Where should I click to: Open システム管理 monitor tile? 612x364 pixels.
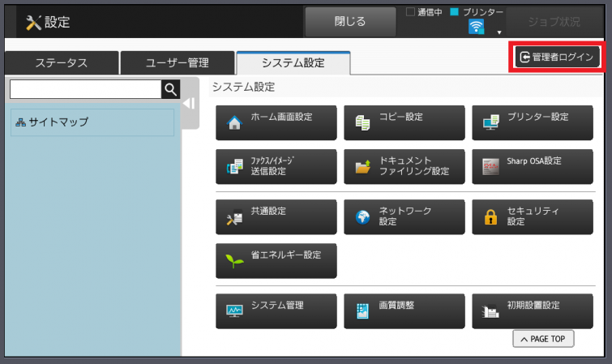276,310
